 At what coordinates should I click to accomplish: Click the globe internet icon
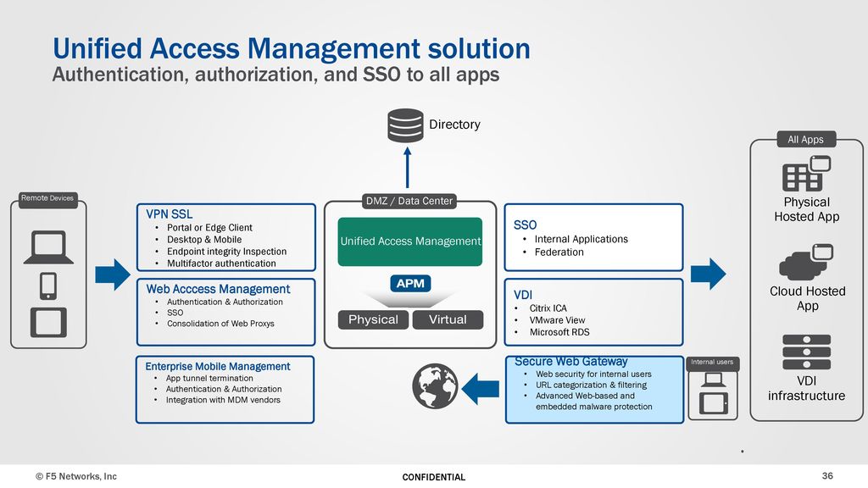pyautogui.click(x=435, y=386)
